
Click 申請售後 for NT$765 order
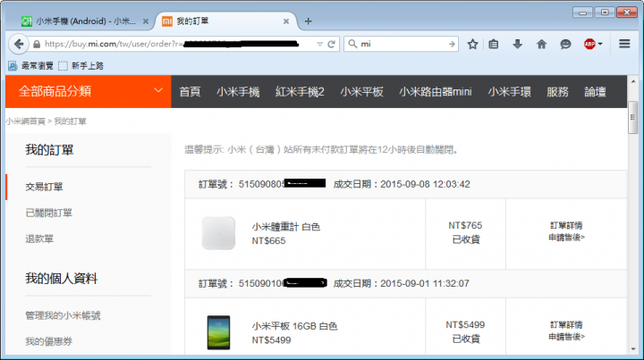(567, 238)
